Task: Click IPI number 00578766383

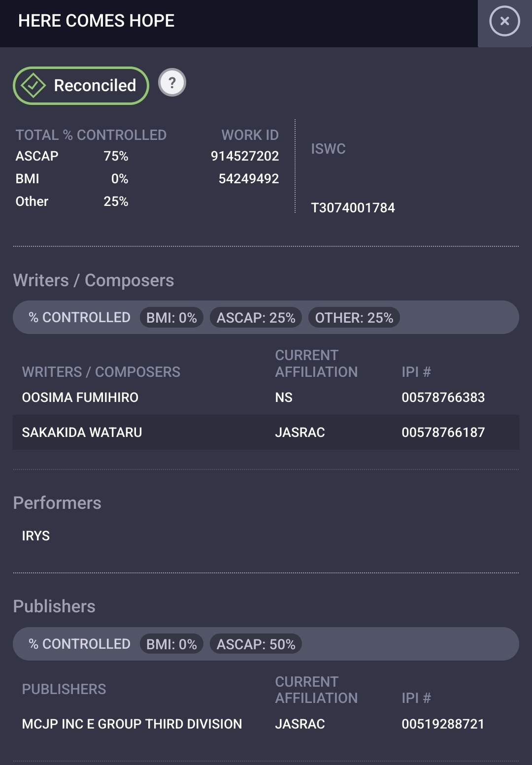Action: [443, 398]
